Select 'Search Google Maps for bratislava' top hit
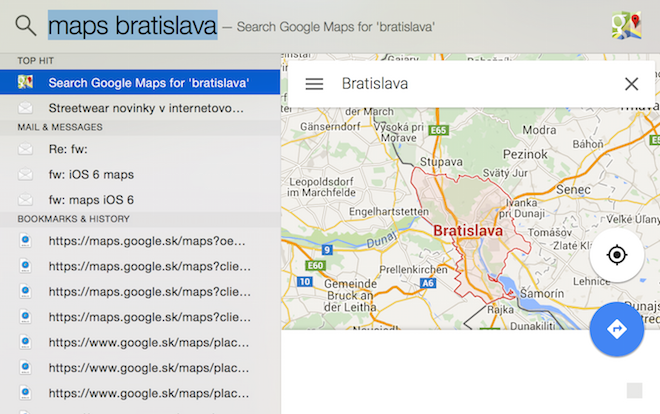660x414 pixels. tap(140, 82)
